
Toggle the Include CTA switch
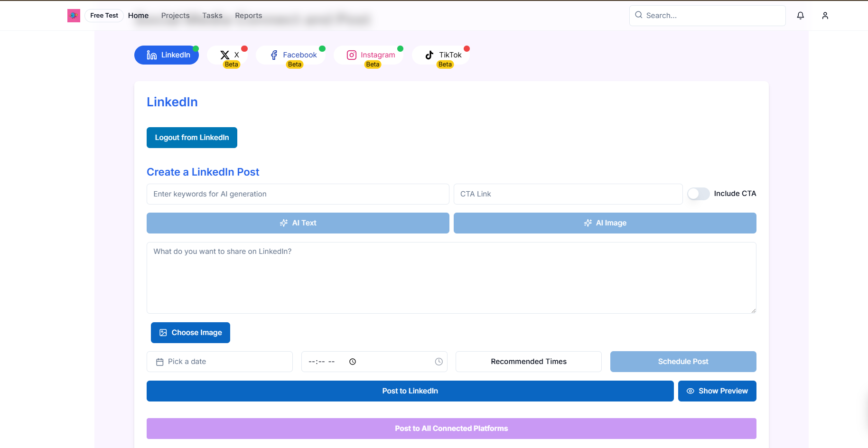(698, 194)
